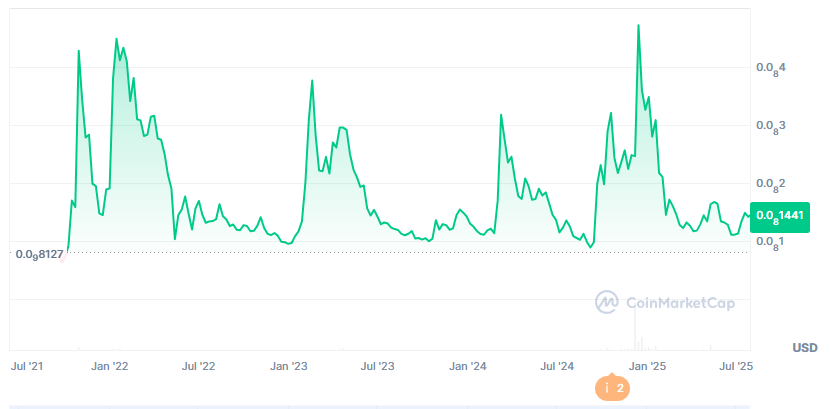Viewport: 830px width, 409px height.
Task: Click the 0.0₈1 price axis label
Action: tap(770, 242)
